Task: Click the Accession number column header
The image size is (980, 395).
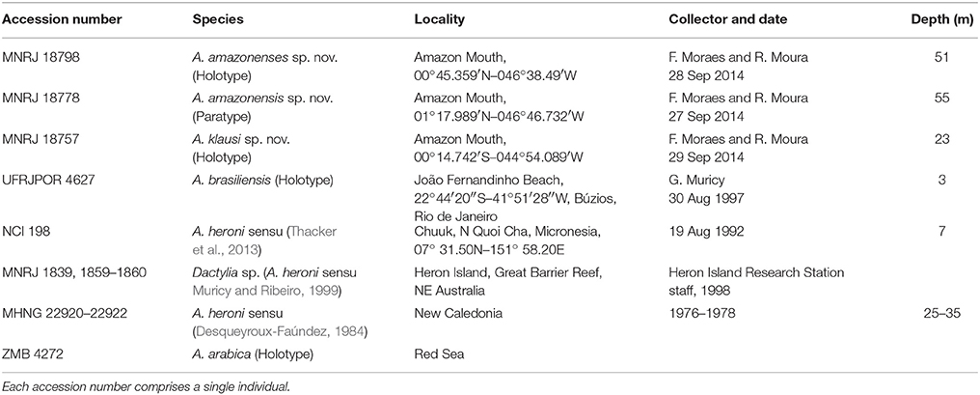Action: tap(56, 19)
